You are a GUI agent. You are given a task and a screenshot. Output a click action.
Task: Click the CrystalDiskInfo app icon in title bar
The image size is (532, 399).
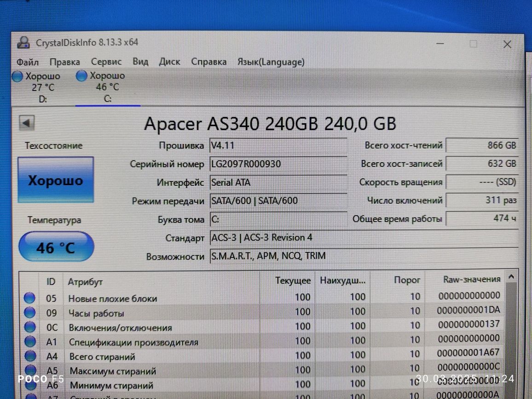(23, 42)
